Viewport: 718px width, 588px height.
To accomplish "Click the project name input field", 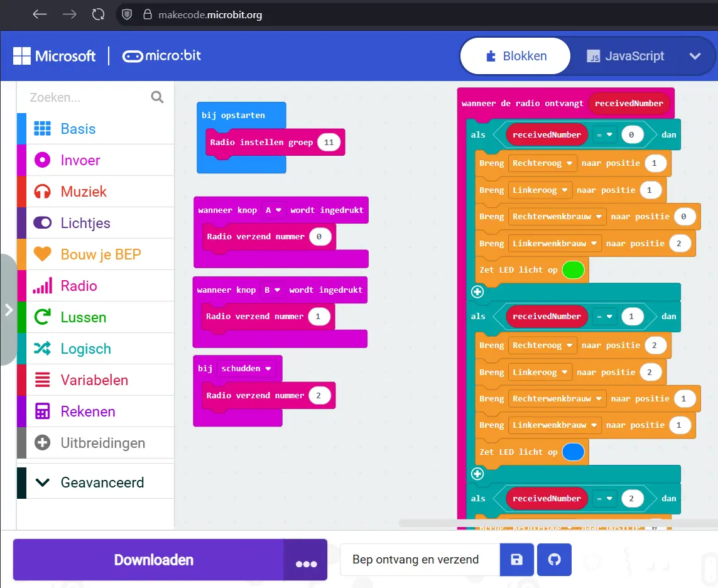I will pos(419,560).
